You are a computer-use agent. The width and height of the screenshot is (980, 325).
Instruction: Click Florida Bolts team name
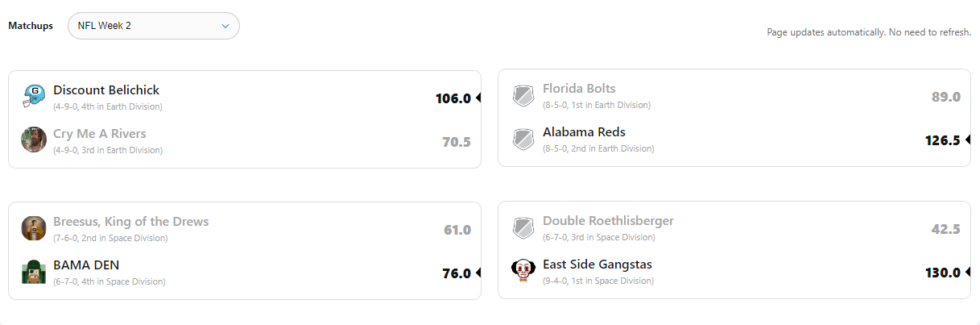[579, 89]
